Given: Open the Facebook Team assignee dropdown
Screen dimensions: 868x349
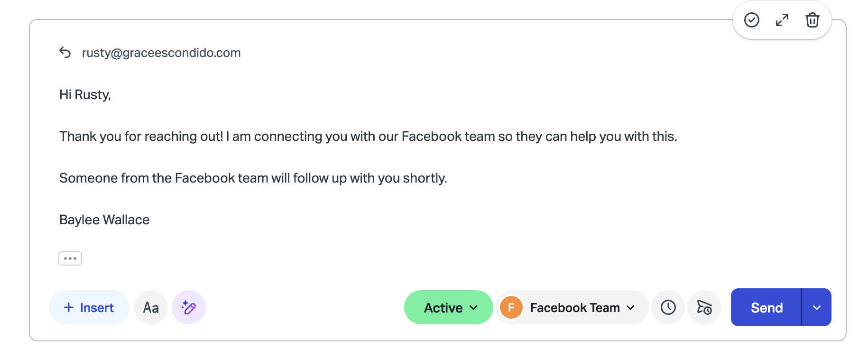Looking at the screenshot, I should pos(573,307).
